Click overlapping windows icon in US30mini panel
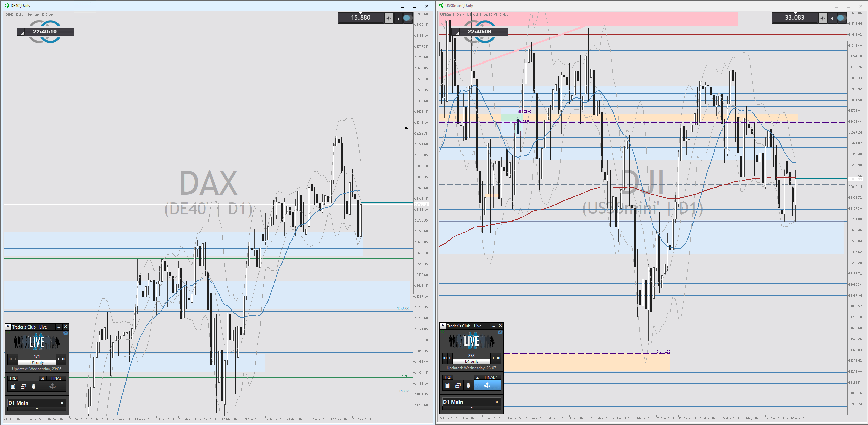The image size is (868, 425). tap(458, 385)
